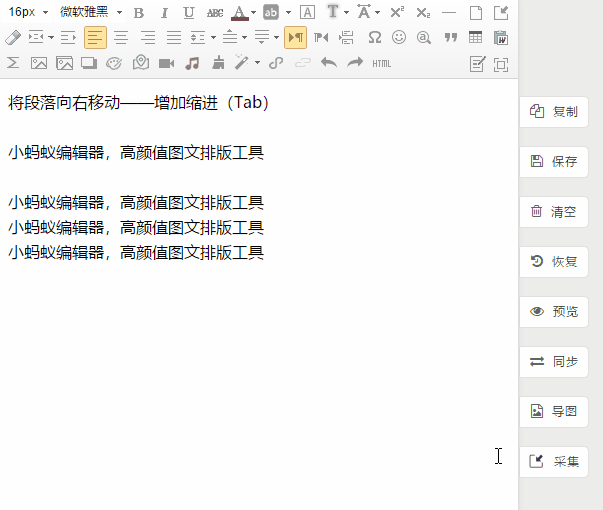Apply the font color A button
This screenshot has width=603, height=510.
tap(239, 13)
